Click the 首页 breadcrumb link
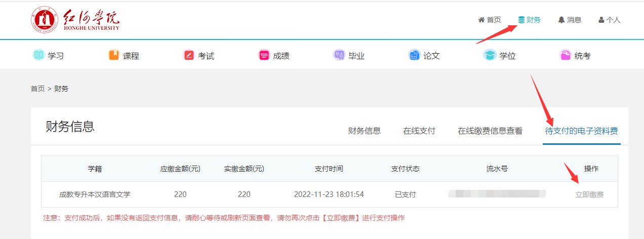Viewport: 644px width, 239px height. [37, 89]
